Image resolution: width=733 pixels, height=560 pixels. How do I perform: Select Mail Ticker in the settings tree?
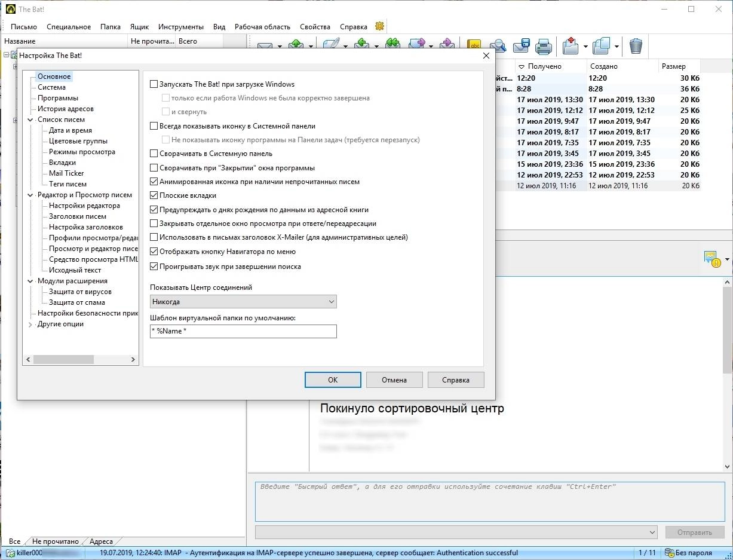tap(66, 173)
